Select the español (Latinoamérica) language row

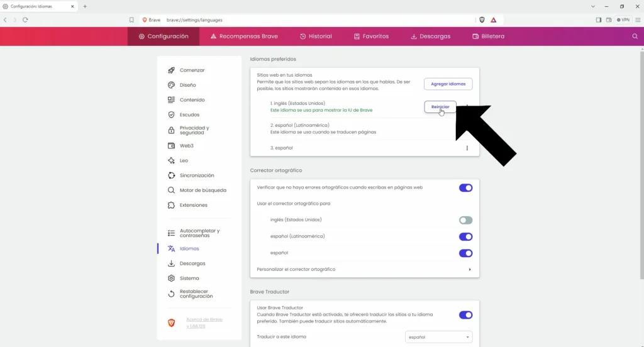tap(364, 128)
